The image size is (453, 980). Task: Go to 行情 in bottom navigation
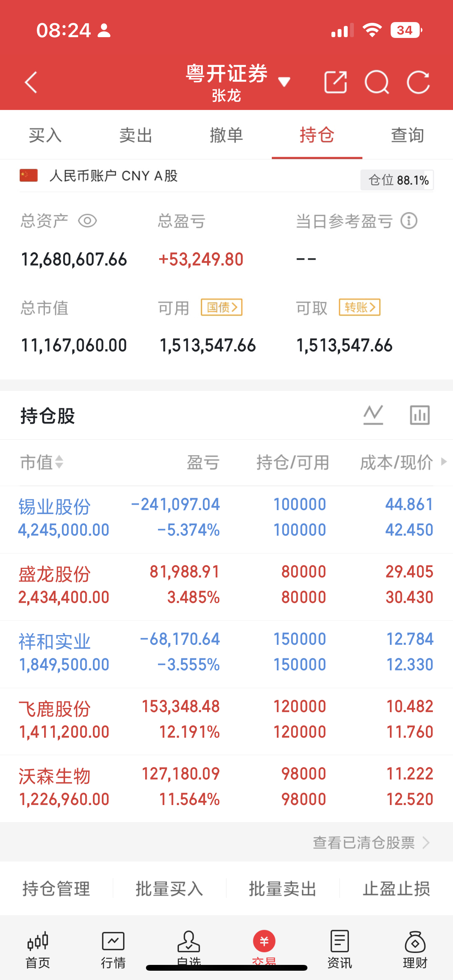(x=113, y=950)
